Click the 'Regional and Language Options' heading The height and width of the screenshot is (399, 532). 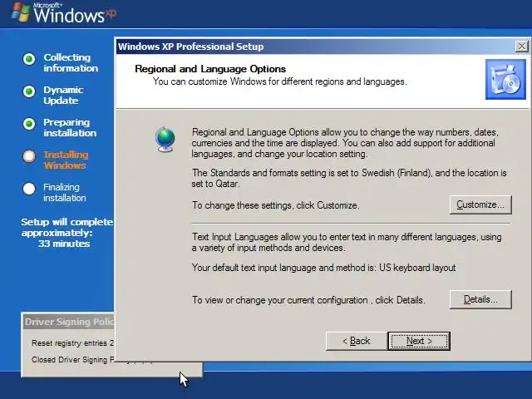[210, 69]
